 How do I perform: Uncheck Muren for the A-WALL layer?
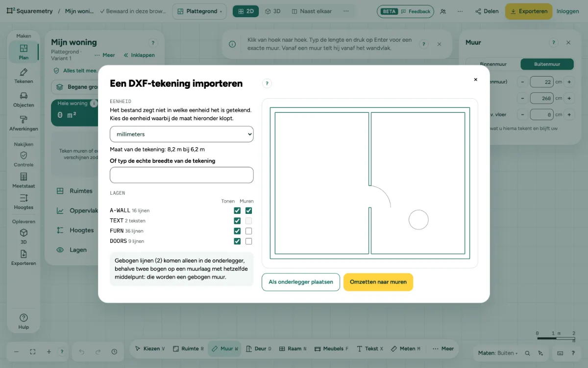(248, 210)
